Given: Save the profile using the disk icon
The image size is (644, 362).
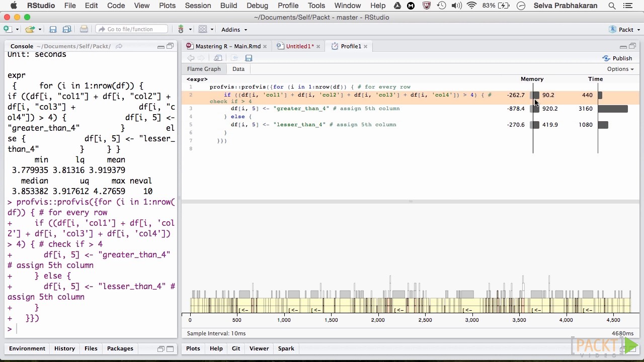Looking at the screenshot, I should (249, 58).
